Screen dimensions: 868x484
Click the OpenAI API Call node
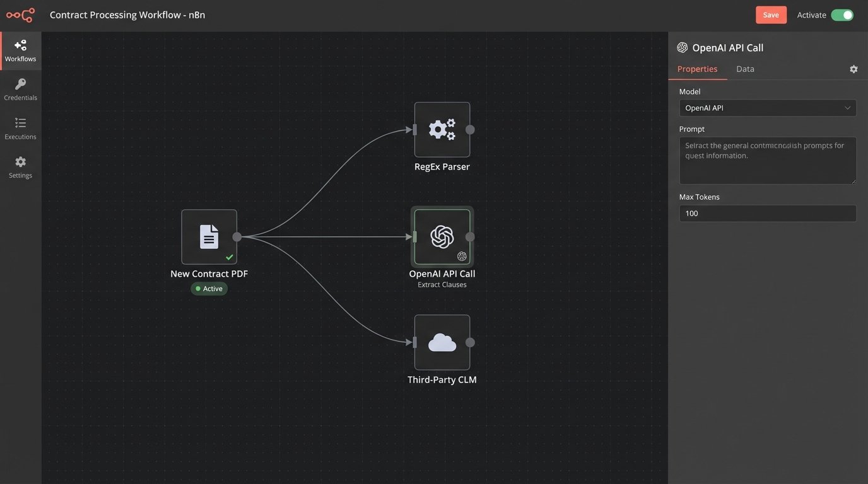(442, 236)
